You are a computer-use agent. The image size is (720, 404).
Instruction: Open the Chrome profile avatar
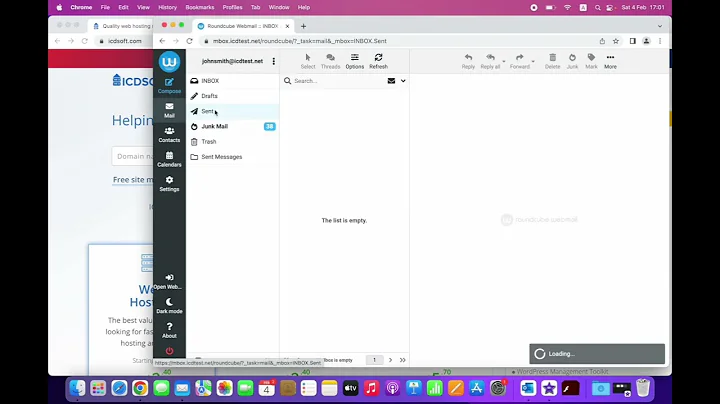click(646, 41)
